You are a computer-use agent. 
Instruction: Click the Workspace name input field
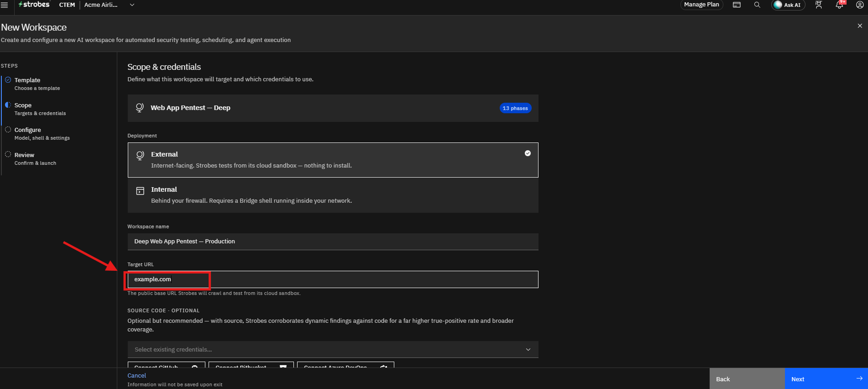pyautogui.click(x=333, y=242)
